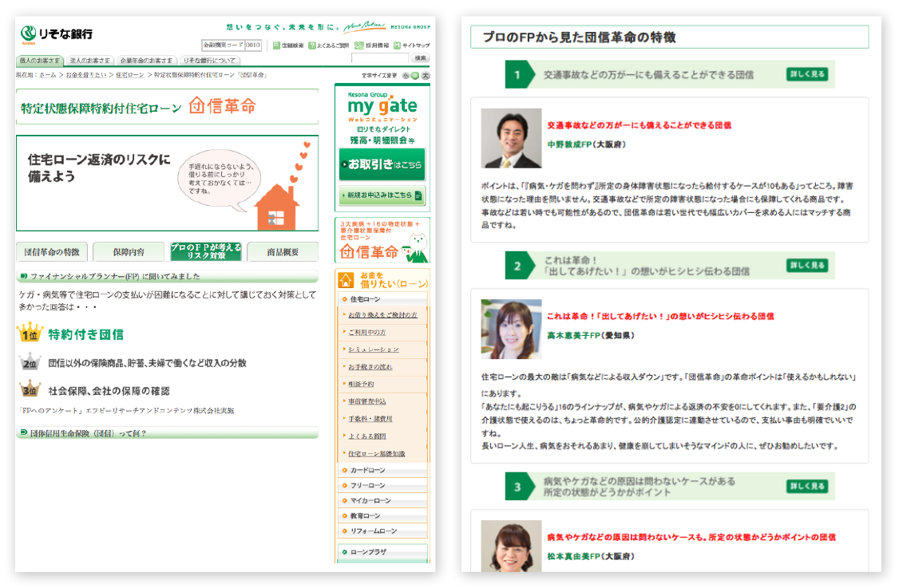Open the 住宅ローン基礎知識 sidebar link
The width and height of the screenshot is (899, 588).
tap(377, 453)
